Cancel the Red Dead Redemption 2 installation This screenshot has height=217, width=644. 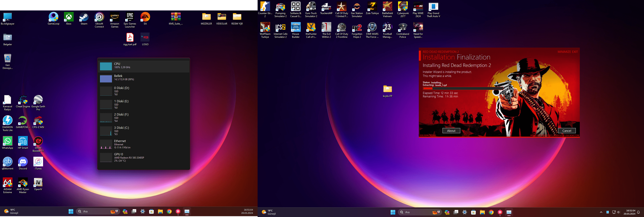click(x=567, y=131)
